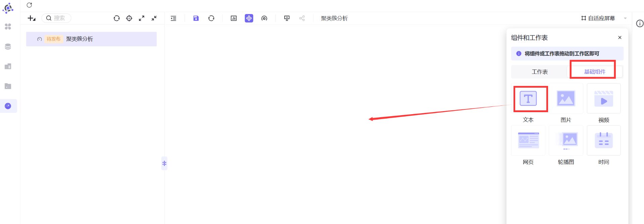The height and width of the screenshot is (224, 644).
Task: Click the 聚类簇分析 title in toolbar
Action: pos(334,18)
